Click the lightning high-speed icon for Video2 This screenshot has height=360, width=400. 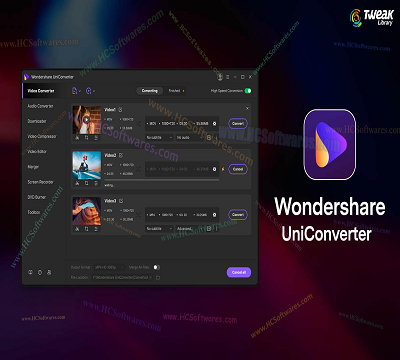[x=223, y=169]
